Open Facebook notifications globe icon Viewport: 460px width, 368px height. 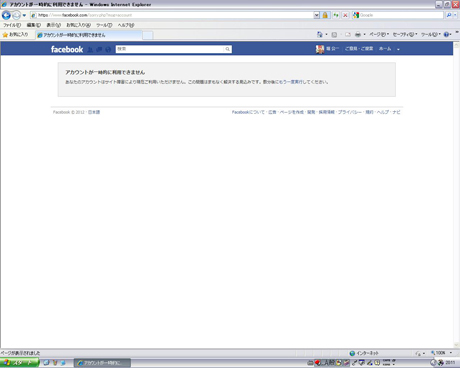point(108,49)
